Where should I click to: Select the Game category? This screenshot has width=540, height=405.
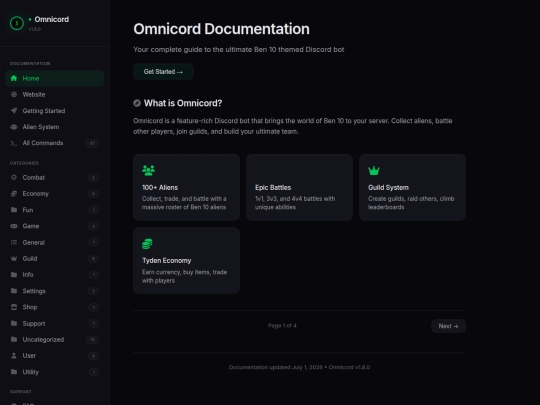(x=54, y=226)
